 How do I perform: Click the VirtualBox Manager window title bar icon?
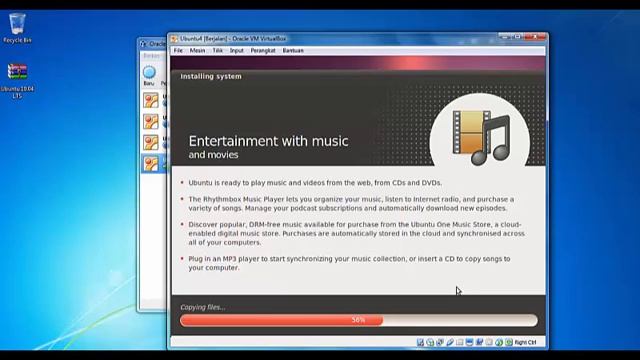point(143,44)
